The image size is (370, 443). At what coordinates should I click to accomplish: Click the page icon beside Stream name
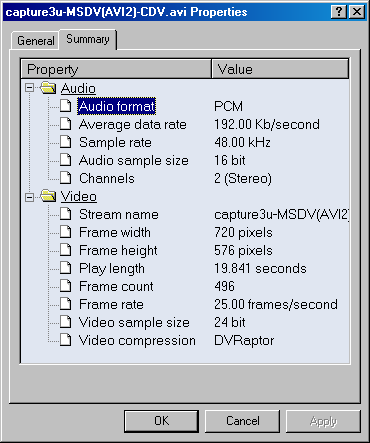pos(66,214)
